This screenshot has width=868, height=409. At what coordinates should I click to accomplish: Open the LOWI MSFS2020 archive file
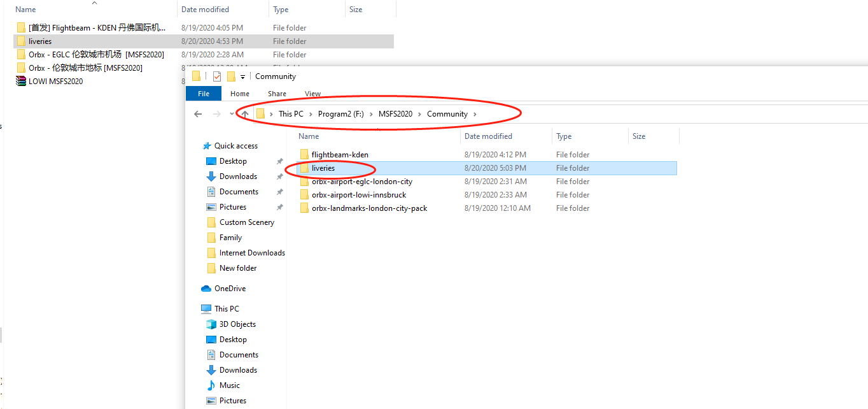(55, 82)
